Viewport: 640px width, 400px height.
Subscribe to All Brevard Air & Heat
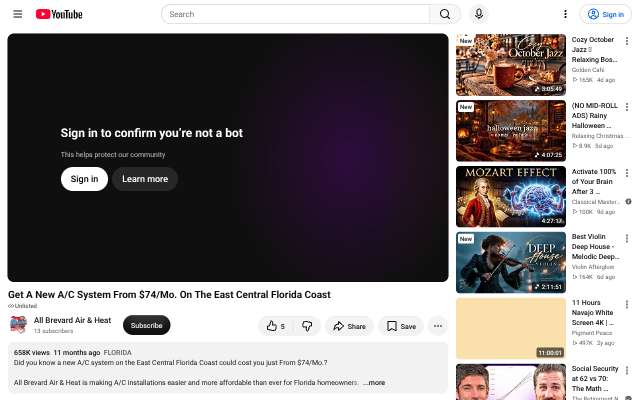tap(147, 325)
